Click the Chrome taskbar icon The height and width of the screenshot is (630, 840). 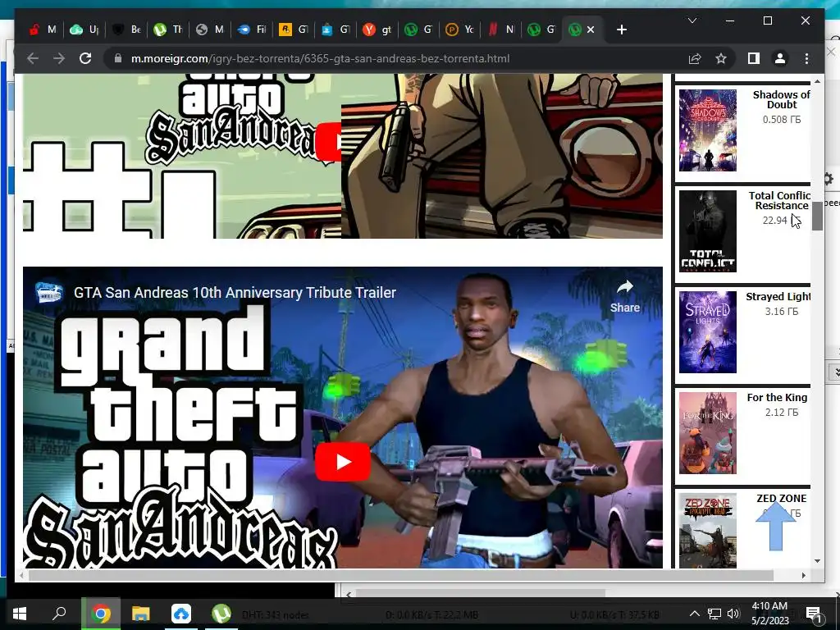pos(101,614)
